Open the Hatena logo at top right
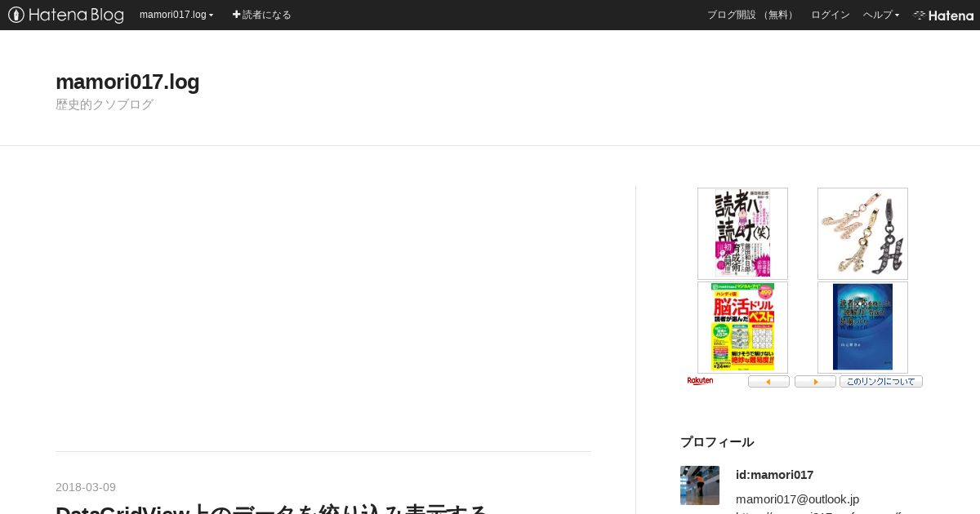This screenshot has width=980, height=514. pyautogui.click(x=943, y=15)
